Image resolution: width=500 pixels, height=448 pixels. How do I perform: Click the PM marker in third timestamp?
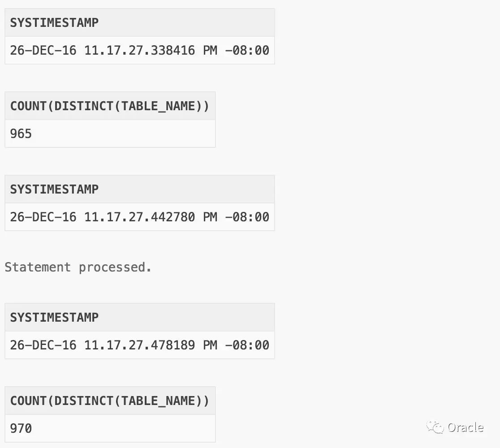210,345
